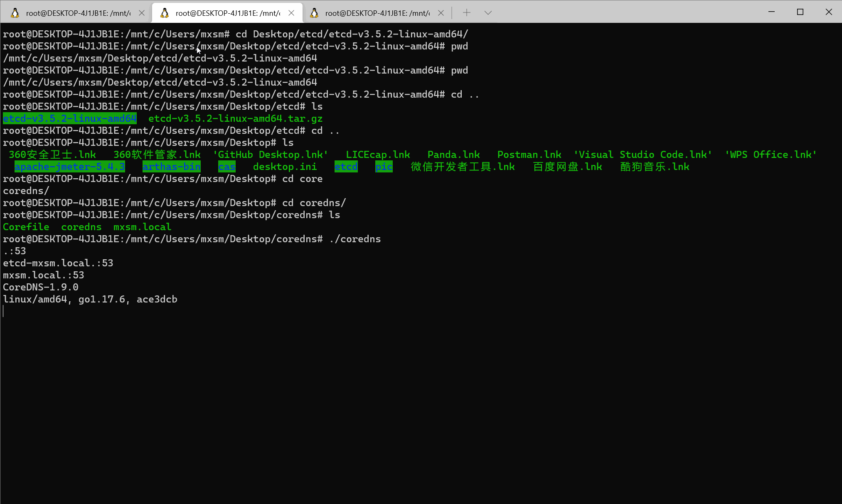Click the etcd-v3.5.2-linux-amd64.tar.gz archive name
Viewport: 842px width, 504px height.
click(235, 118)
